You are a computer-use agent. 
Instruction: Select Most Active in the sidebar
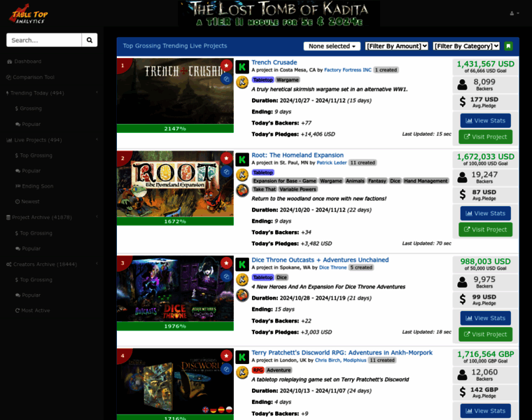click(32, 310)
